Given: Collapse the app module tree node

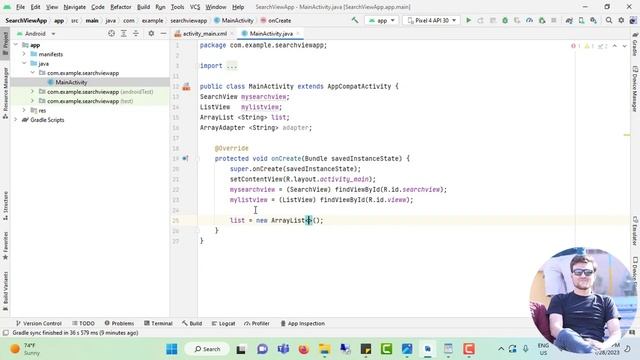Looking at the screenshot, I should click(16, 45).
